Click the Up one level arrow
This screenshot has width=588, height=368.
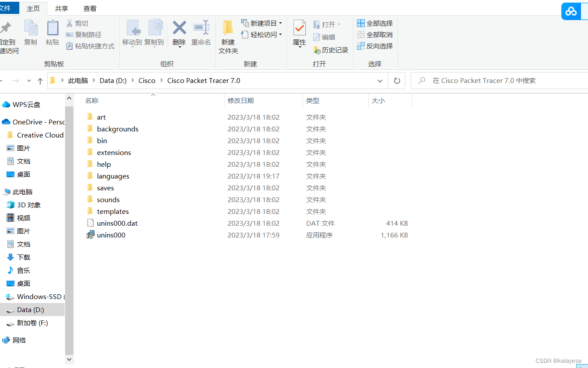40,81
